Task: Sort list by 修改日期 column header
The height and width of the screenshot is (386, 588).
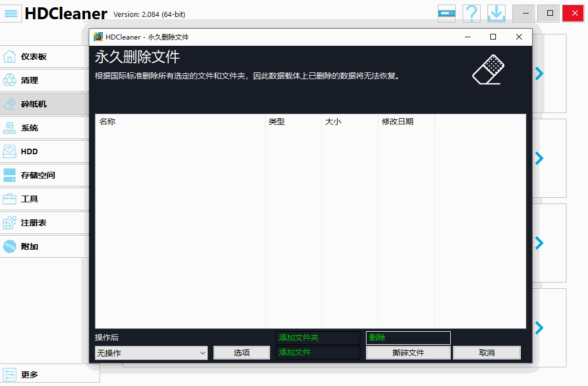Action: coord(407,122)
